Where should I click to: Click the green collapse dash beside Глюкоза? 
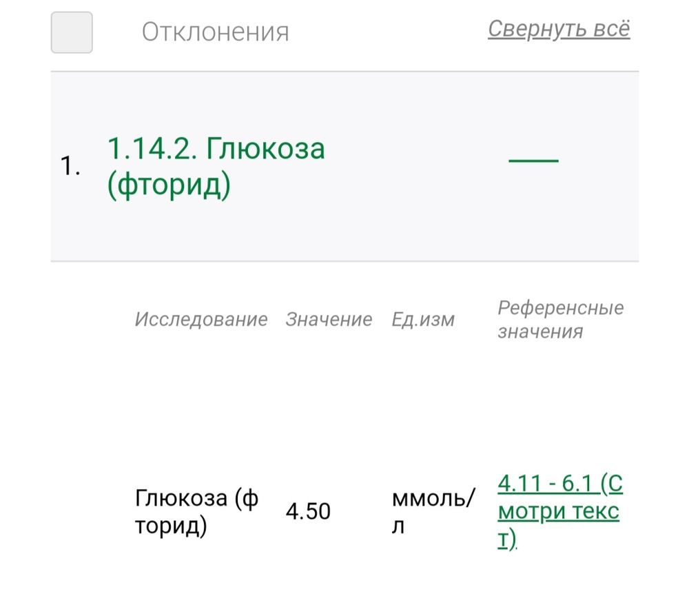click(533, 160)
